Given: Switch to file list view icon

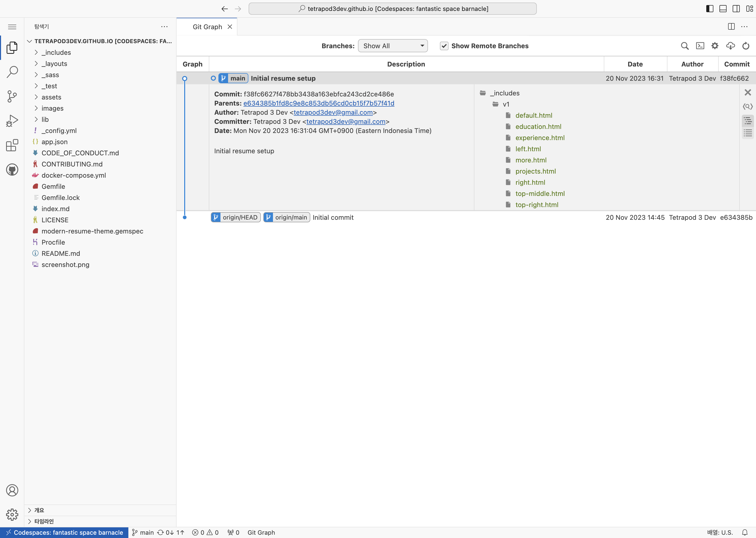Looking at the screenshot, I should pos(748,133).
